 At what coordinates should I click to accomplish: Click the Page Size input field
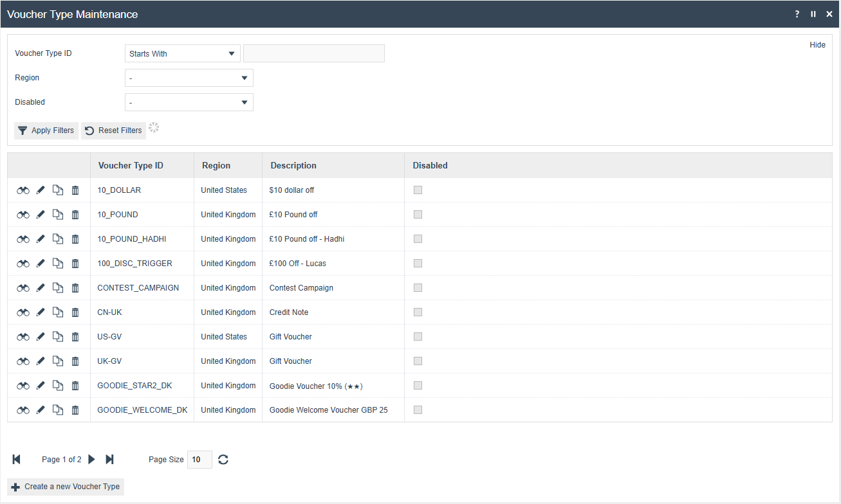pyautogui.click(x=199, y=460)
